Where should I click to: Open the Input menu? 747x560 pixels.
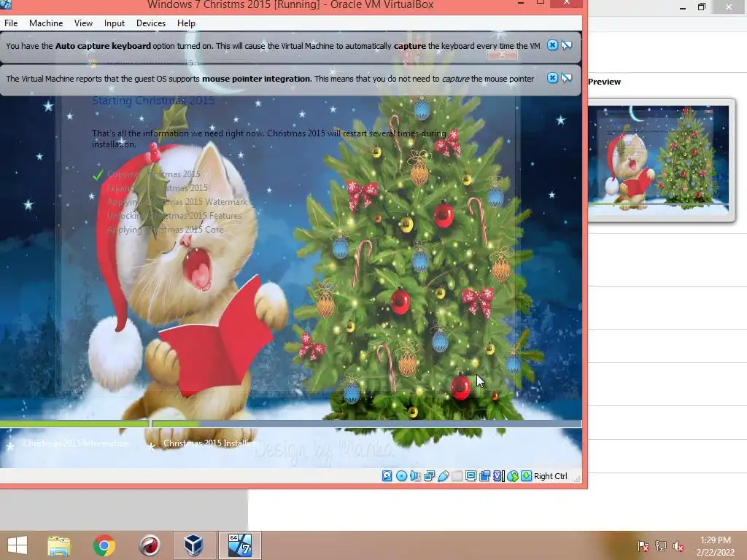pos(115,23)
